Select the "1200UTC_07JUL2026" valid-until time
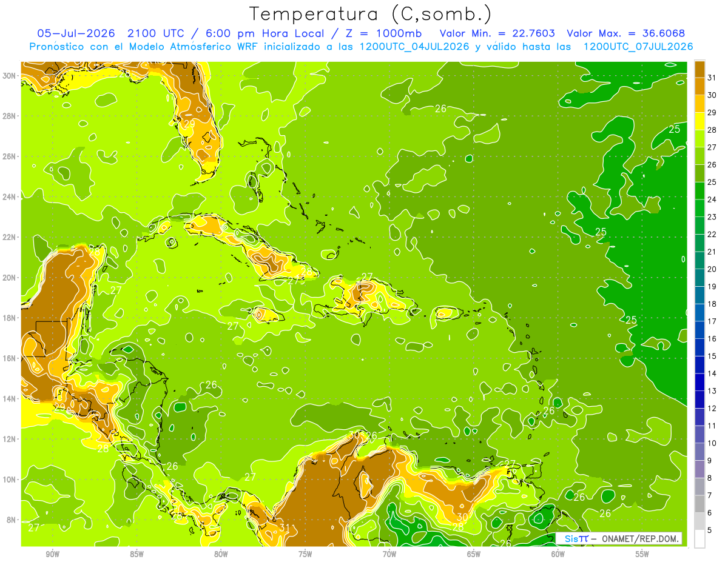The width and height of the screenshot is (728, 562). coord(638,47)
